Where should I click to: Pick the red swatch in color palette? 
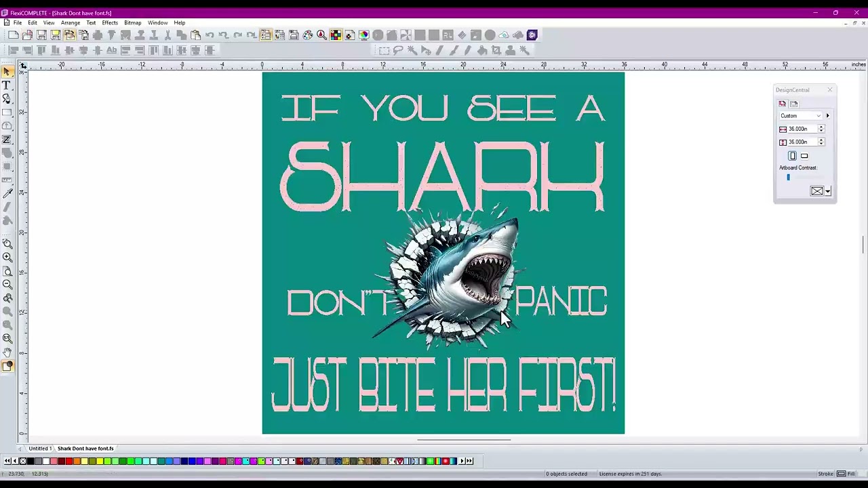point(69,462)
